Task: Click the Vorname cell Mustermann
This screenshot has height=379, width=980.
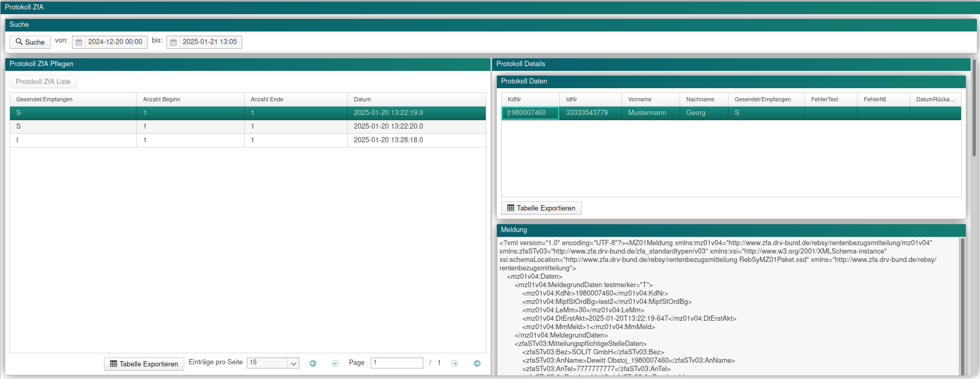Action: (651, 113)
